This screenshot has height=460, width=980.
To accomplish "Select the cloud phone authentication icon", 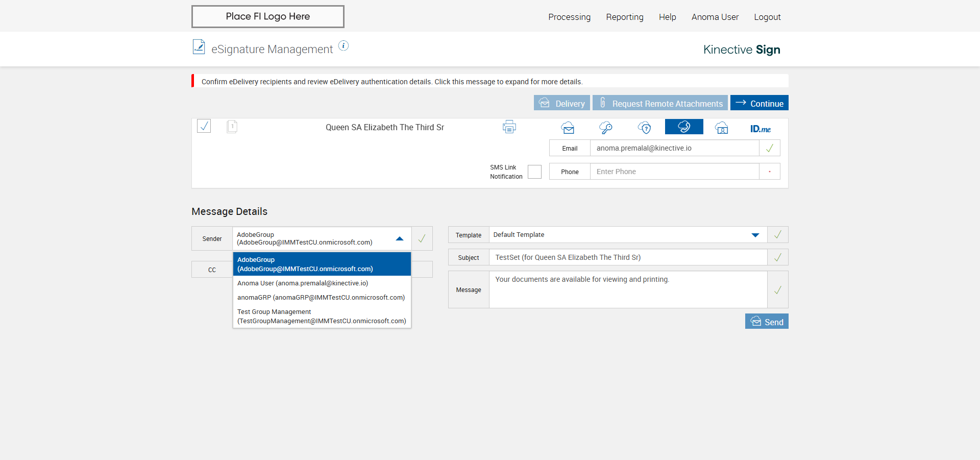I will click(684, 127).
